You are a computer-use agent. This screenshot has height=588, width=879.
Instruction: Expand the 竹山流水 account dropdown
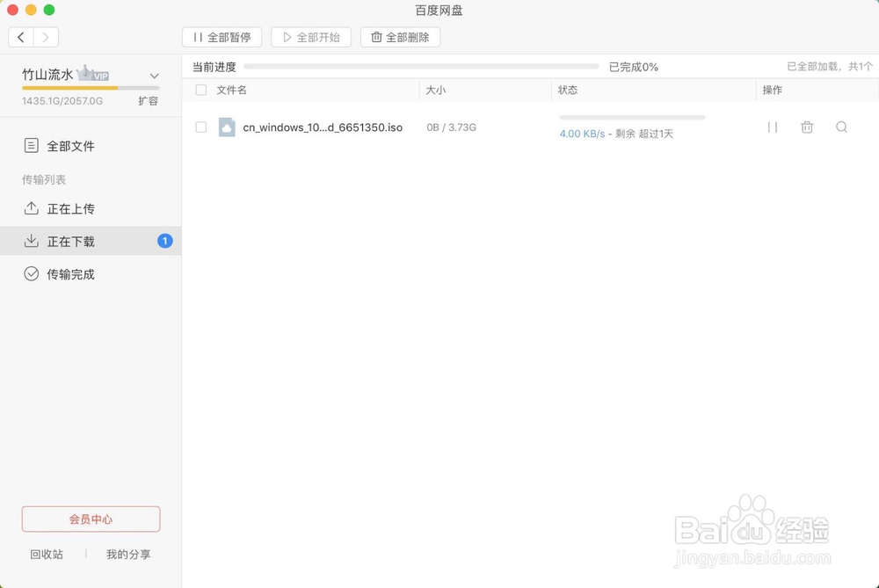154,76
